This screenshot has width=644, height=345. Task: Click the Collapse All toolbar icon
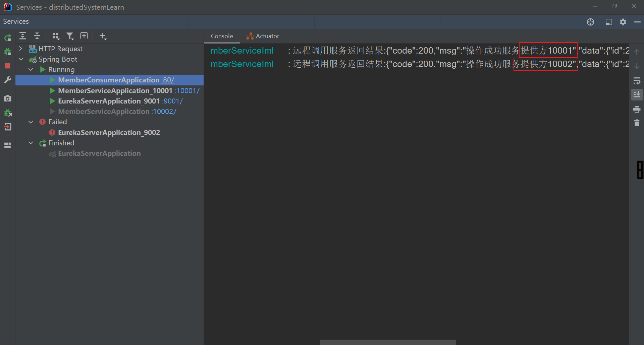coord(37,36)
